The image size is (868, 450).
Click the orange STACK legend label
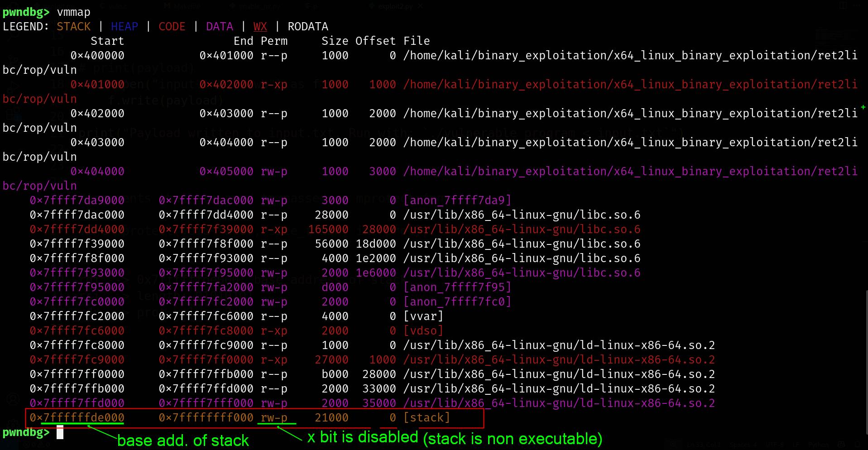73,27
